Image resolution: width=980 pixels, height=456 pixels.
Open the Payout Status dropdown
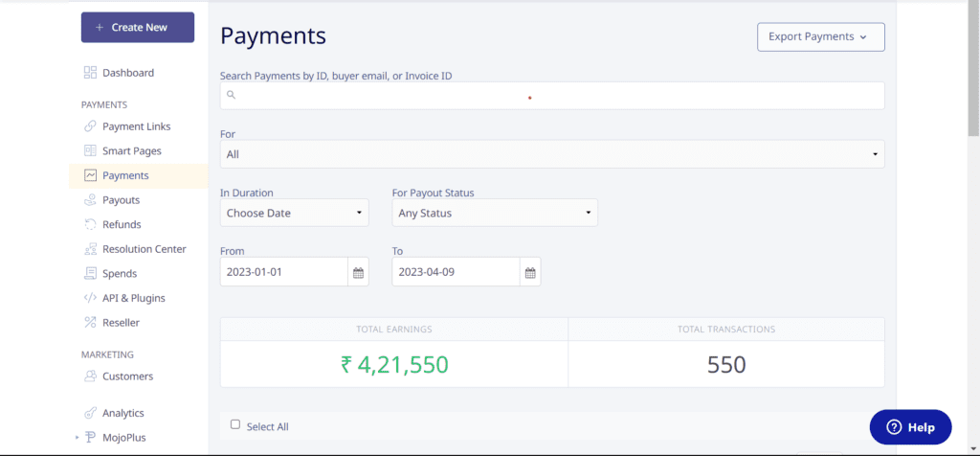coord(495,214)
